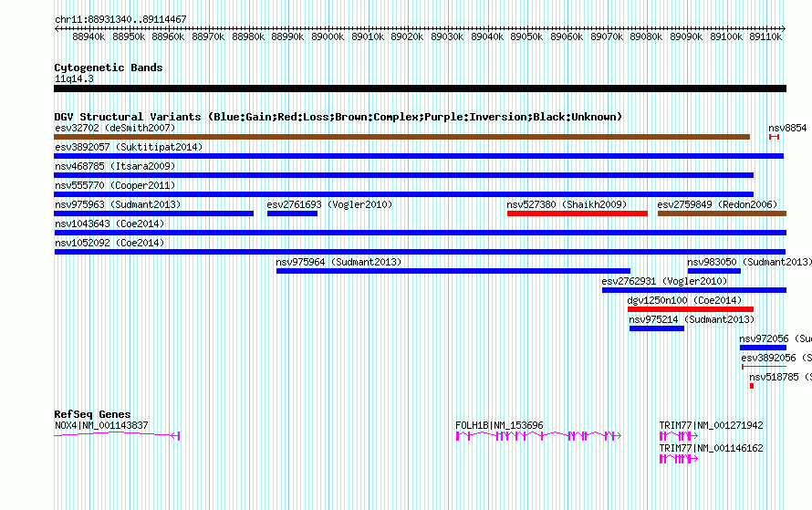The width and height of the screenshot is (812, 510).
Task: Click the blue bar under nsv555770 (Cooper2011)
Action: 403,194
